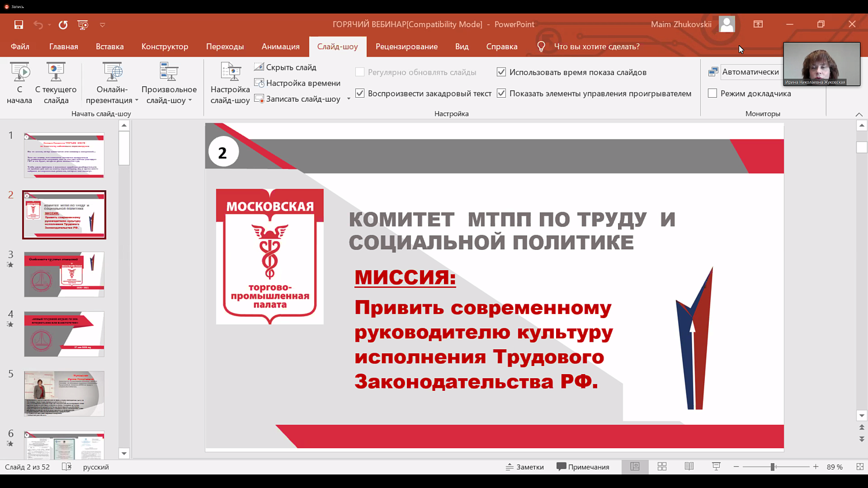Click 'Настройка времени' button
The image size is (868, 488).
(x=297, y=83)
